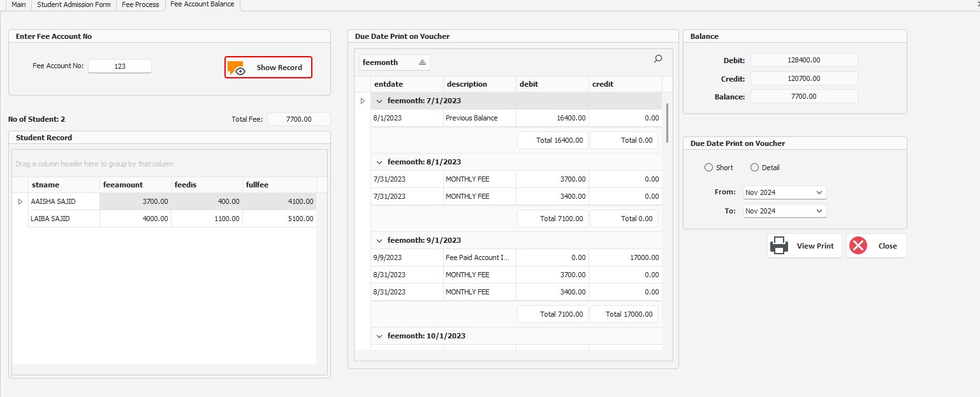Sort by the stname column header
Viewport: 980px width, 397px height.
point(64,185)
